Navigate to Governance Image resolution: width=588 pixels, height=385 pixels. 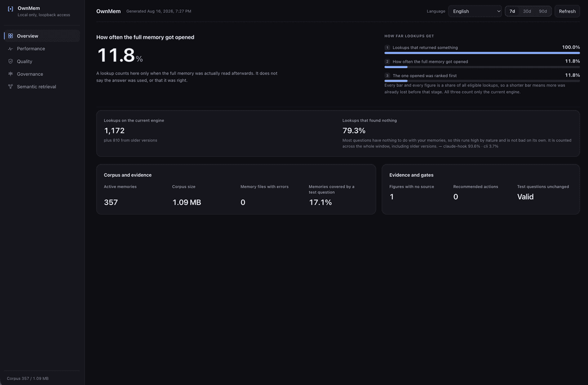pyautogui.click(x=42, y=74)
